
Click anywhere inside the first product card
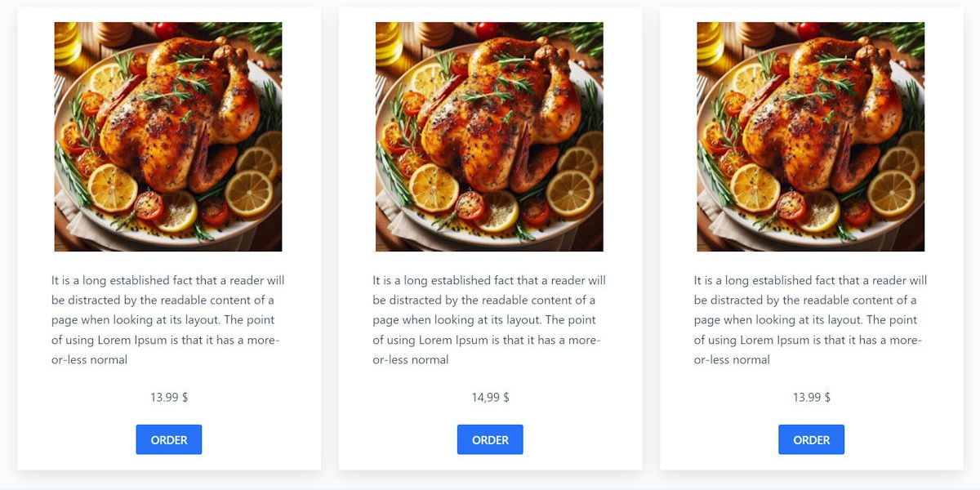[x=168, y=376]
